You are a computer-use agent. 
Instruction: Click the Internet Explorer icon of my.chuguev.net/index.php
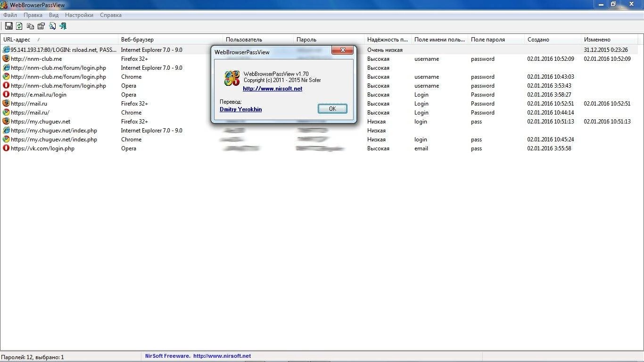(x=6, y=130)
